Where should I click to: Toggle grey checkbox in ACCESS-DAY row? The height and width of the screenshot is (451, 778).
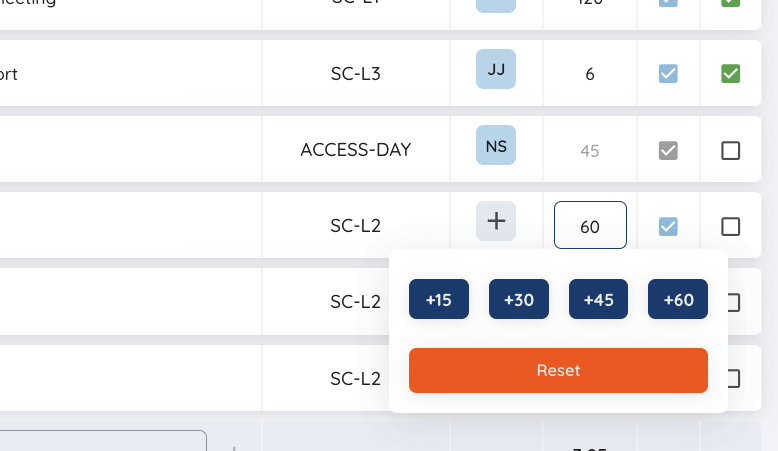[668, 150]
